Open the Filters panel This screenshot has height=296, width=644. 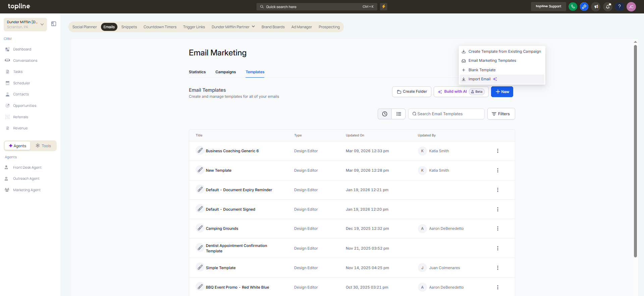[501, 114]
